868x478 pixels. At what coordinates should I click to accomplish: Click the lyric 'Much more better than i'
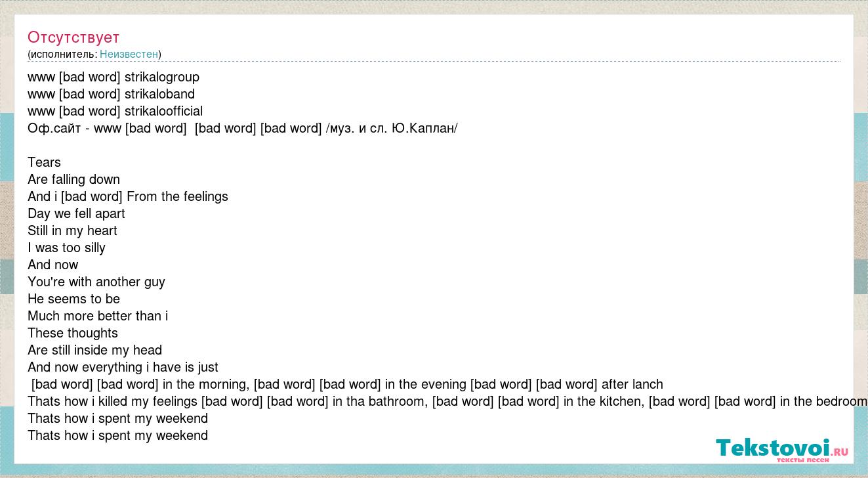click(98, 316)
